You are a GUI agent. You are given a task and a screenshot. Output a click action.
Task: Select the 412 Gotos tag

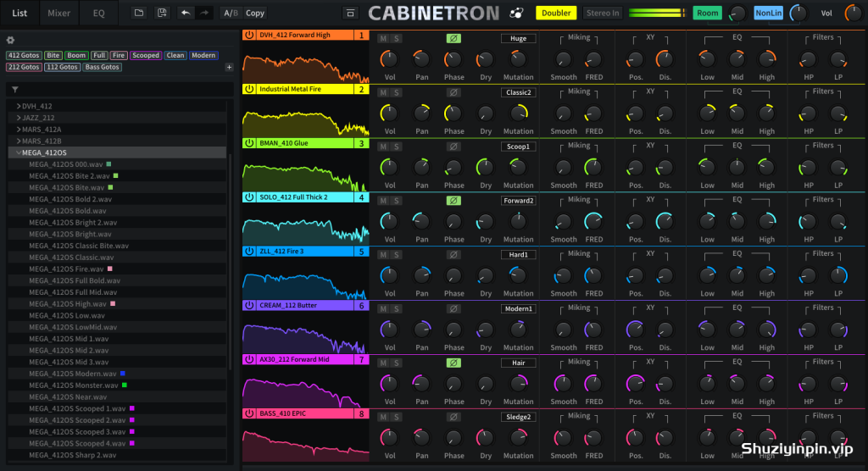pyautogui.click(x=23, y=55)
